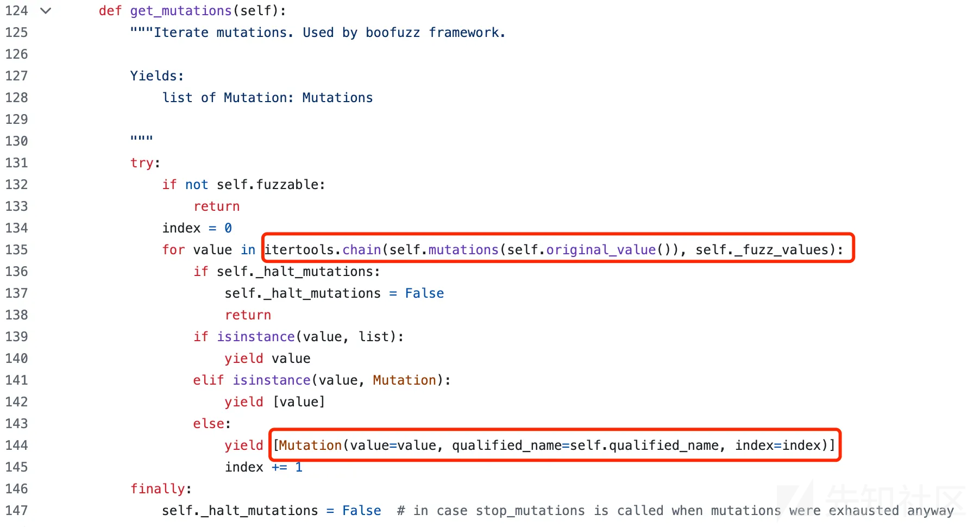
Task: Click the _fuzz_values attribute
Action: pyautogui.click(x=781, y=250)
